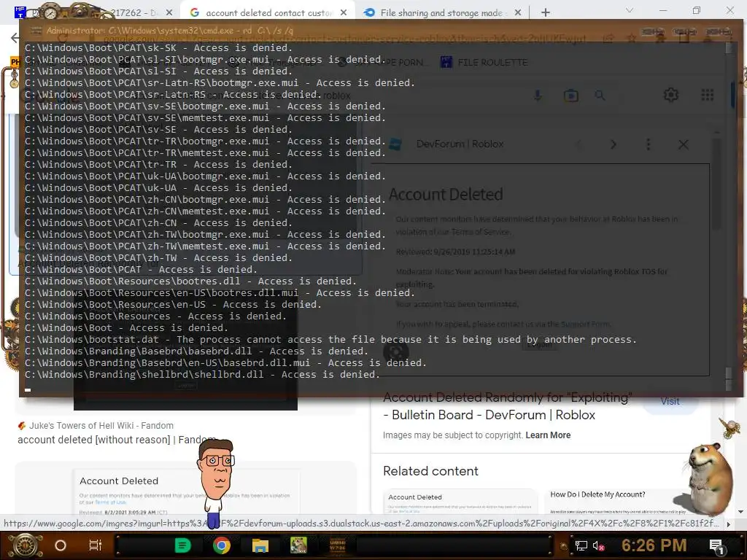Open 'How Do I Delete My Account?' thumbnail
The height and width of the screenshot is (560, 747).
pos(619,502)
